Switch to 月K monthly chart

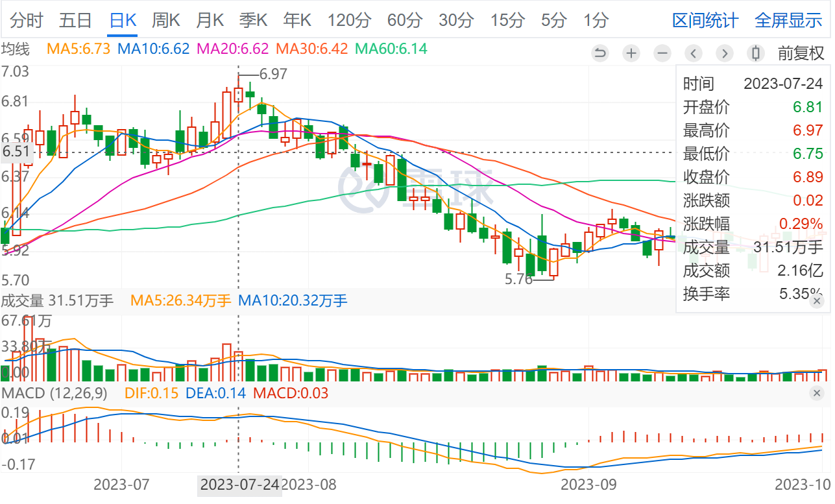pos(210,20)
